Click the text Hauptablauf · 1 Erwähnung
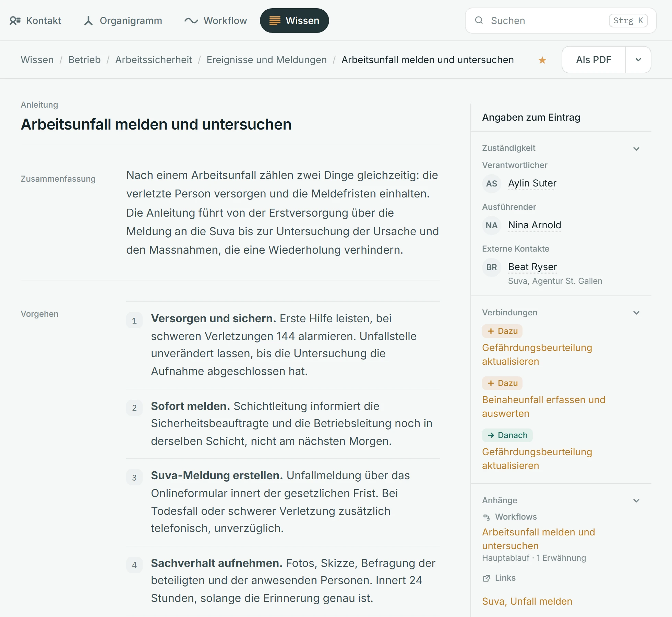This screenshot has width=672, height=617. 534,558
